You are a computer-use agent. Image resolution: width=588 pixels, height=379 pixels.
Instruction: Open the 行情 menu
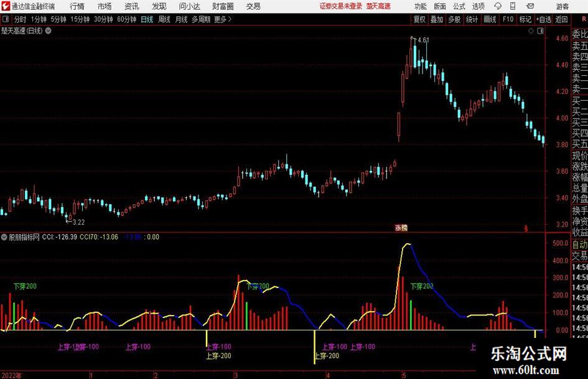click(77, 6)
